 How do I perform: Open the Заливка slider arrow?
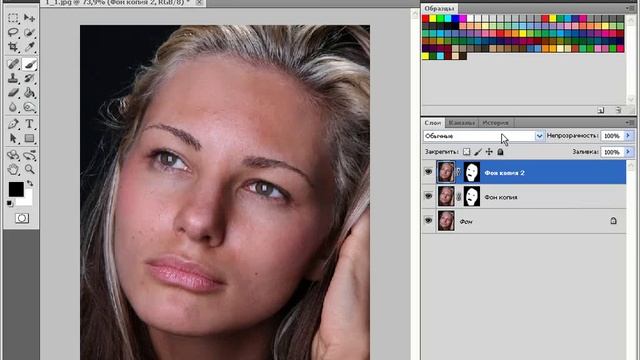(628, 152)
